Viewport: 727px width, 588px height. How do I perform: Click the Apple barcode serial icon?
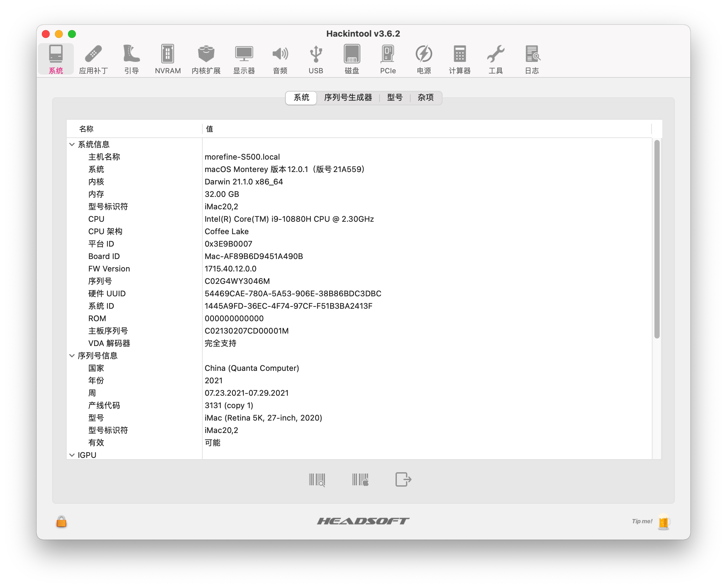pyautogui.click(x=360, y=480)
